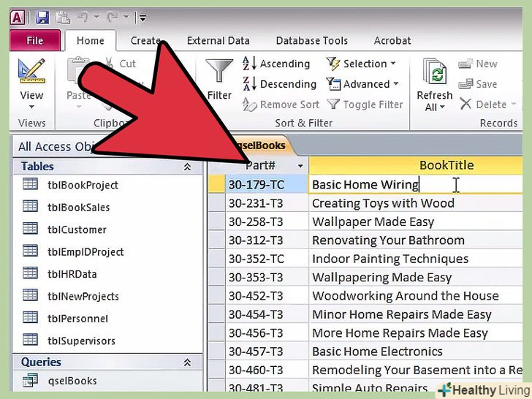532x399 pixels.
Task: Open the External Data ribbon tab
Action: (x=218, y=40)
